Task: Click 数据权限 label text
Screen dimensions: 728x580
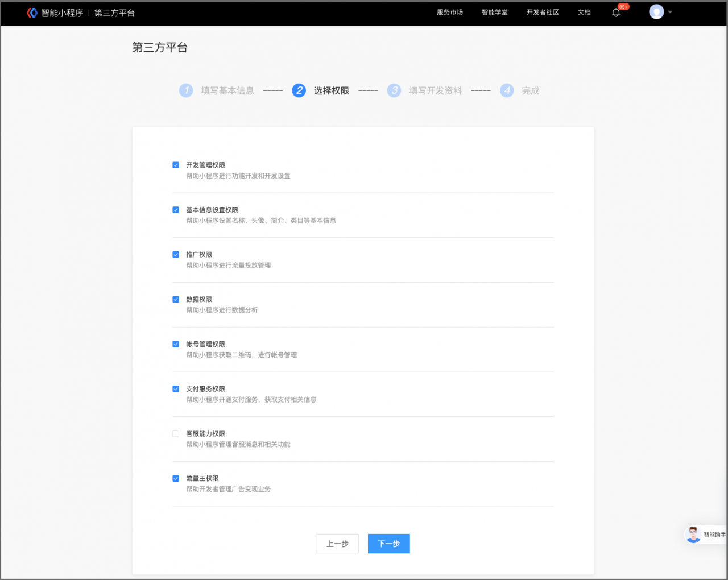Action: [x=199, y=300]
